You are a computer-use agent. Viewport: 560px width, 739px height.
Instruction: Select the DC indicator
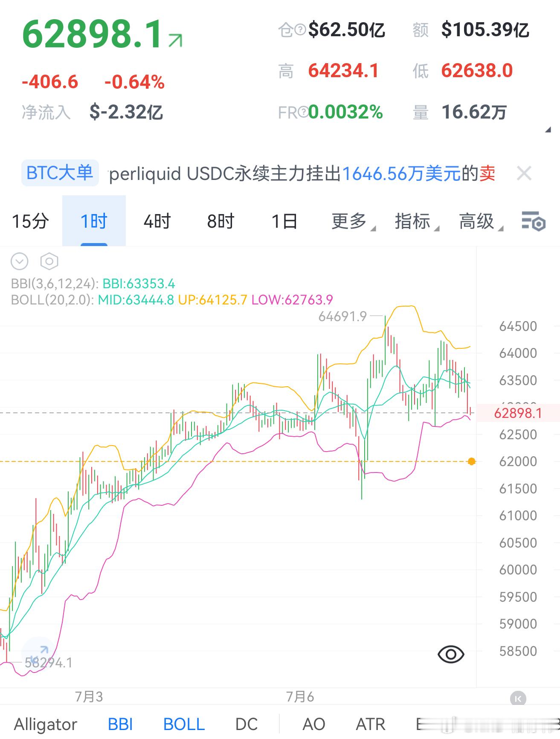pyautogui.click(x=247, y=724)
